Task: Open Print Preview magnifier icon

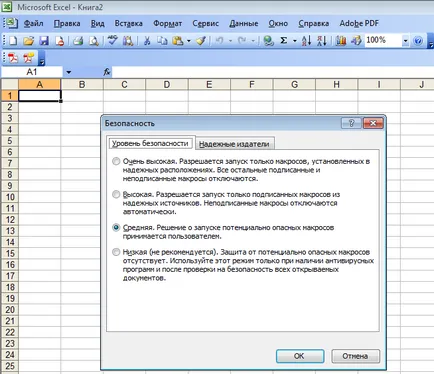Action: 94,41
